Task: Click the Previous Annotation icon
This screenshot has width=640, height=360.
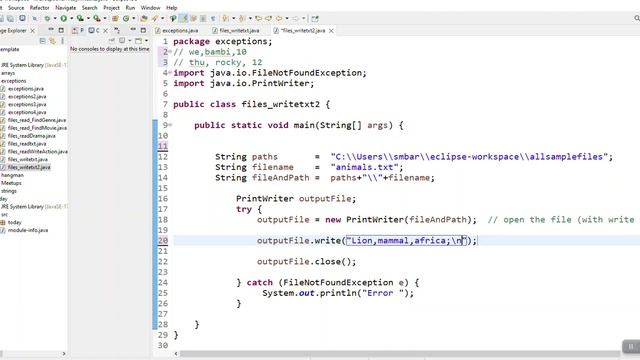Action: 242,18
